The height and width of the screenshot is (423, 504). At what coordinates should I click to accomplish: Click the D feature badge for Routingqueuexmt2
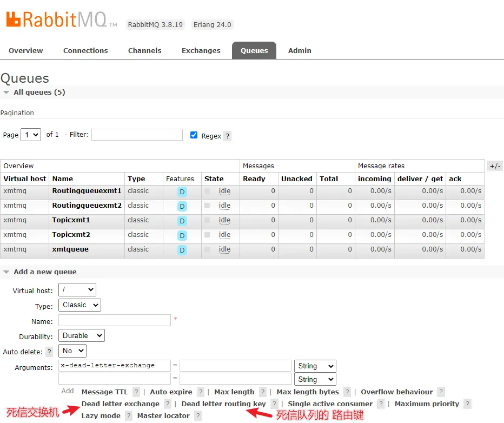point(182,206)
